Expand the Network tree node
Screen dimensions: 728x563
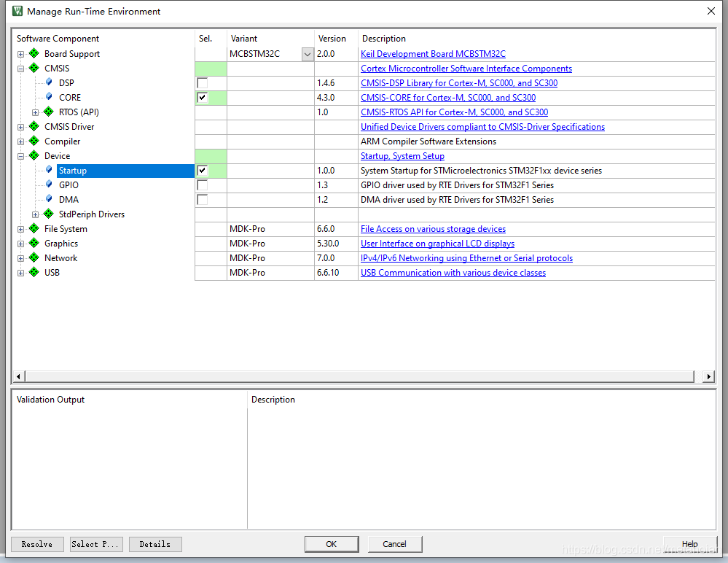20,258
